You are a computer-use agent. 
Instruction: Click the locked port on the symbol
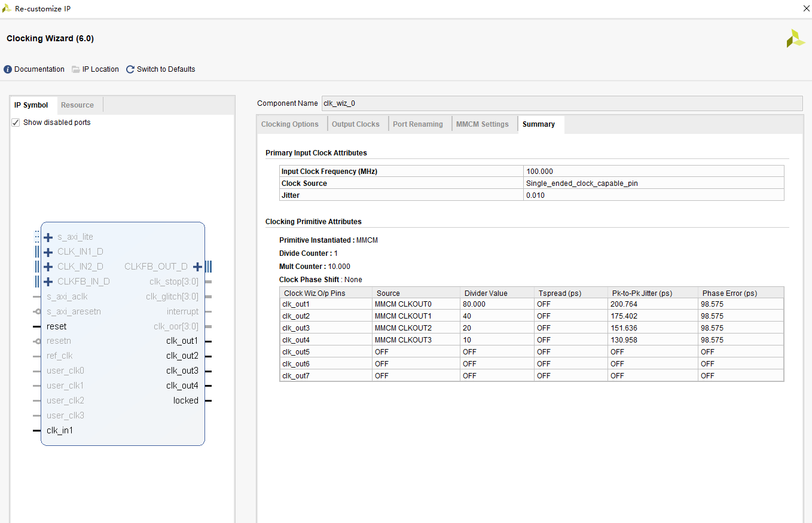[186, 400]
